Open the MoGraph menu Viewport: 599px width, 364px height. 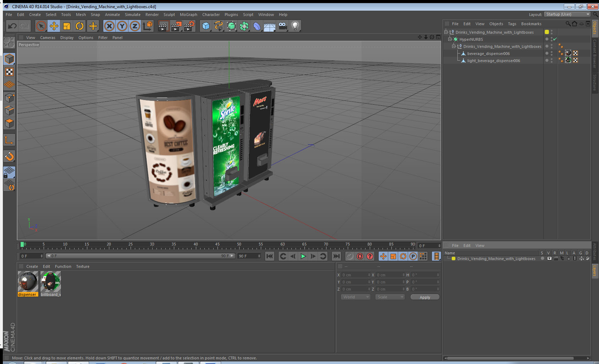click(188, 15)
